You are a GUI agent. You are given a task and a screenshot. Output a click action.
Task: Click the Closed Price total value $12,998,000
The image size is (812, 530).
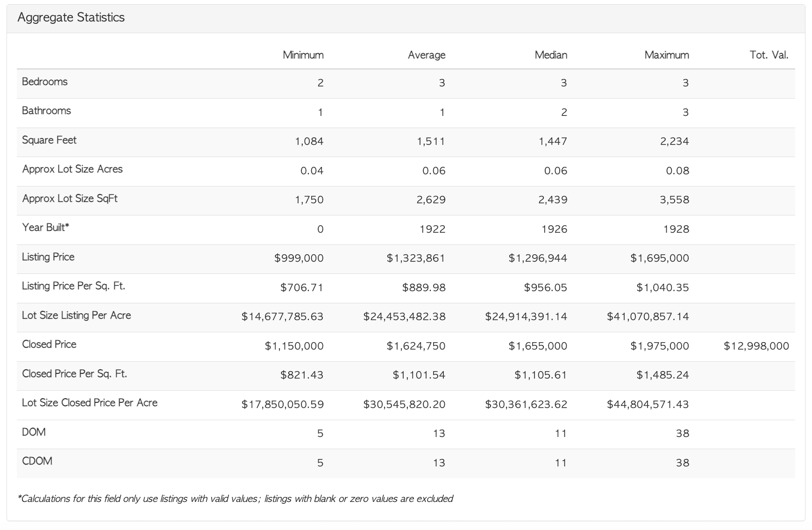coord(756,346)
